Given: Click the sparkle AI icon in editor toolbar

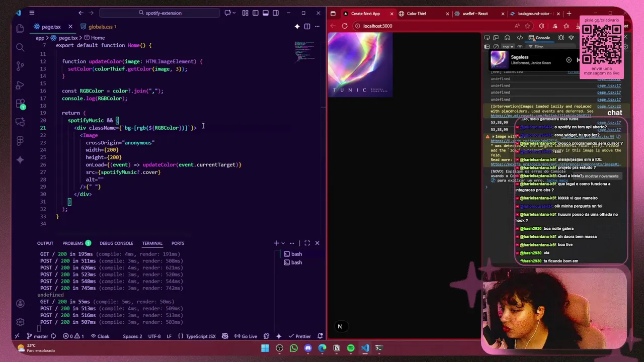Looking at the screenshot, I should pyautogui.click(x=297, y=27).
